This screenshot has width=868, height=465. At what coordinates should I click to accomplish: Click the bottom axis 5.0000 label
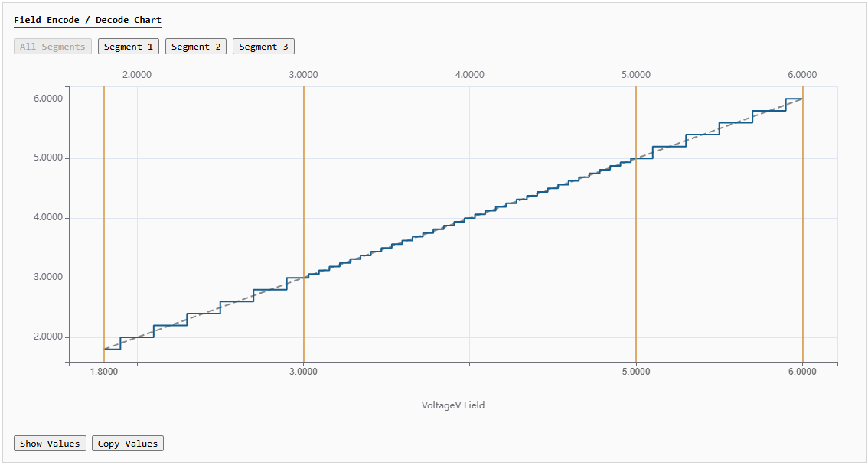point(636,372)
